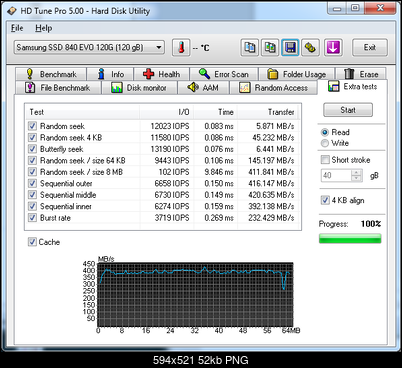The height and width of the screenshot is (368, 402).
Task: Open the Help menu
Action: coord(44,28)
